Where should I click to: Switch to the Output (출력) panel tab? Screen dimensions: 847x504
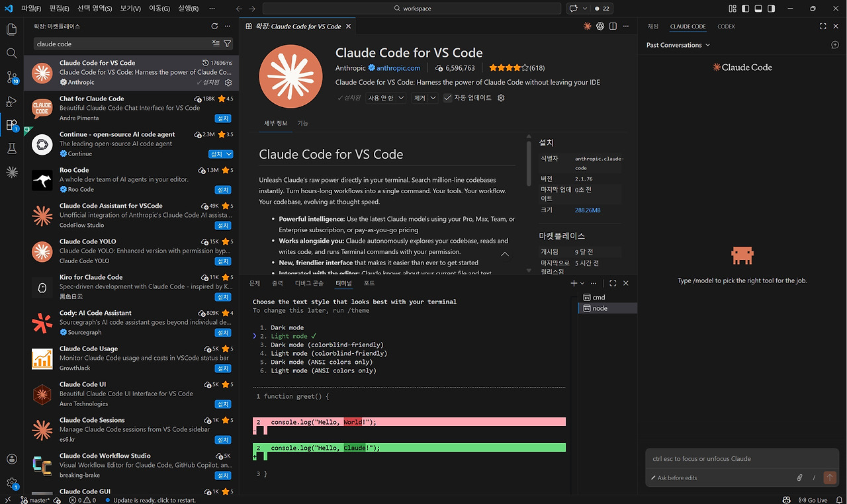point(277,283)
